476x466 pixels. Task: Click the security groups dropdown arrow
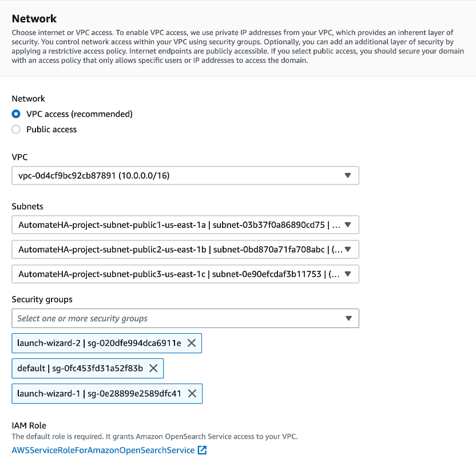point(348,318)
